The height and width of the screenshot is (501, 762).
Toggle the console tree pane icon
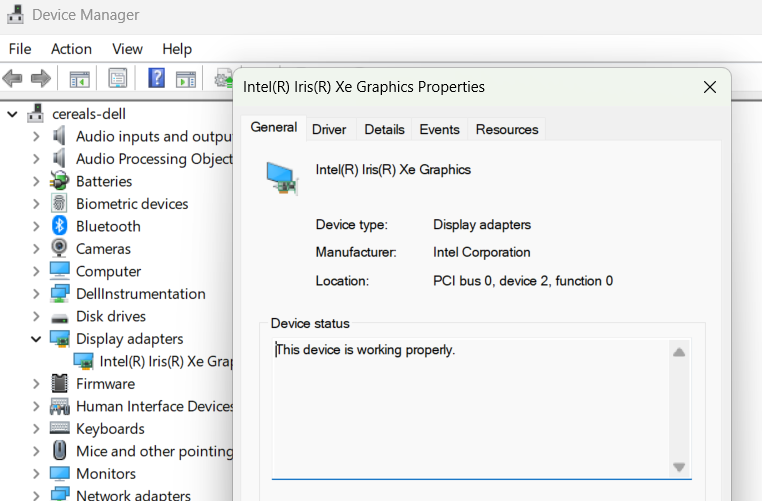click(x=79, y=79)
